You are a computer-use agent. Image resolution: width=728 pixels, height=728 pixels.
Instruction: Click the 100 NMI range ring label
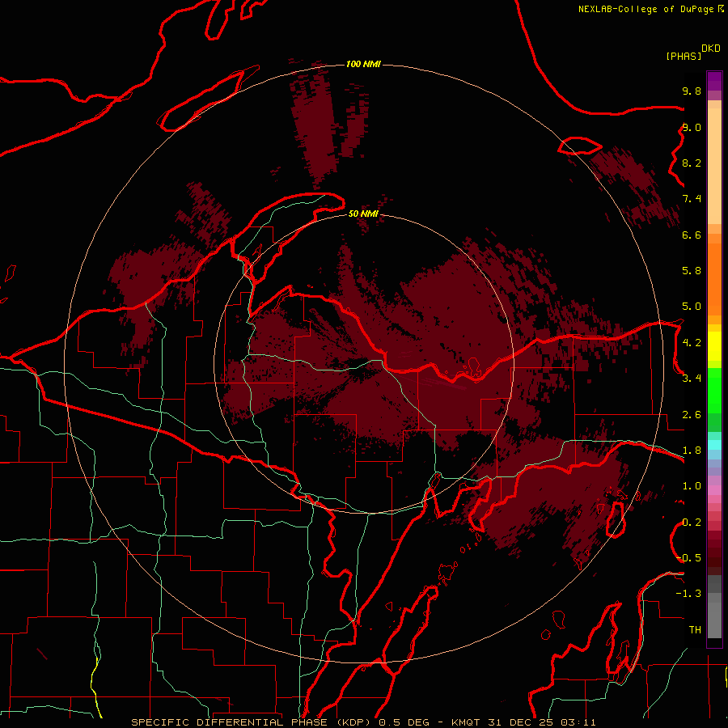[363, 64]
